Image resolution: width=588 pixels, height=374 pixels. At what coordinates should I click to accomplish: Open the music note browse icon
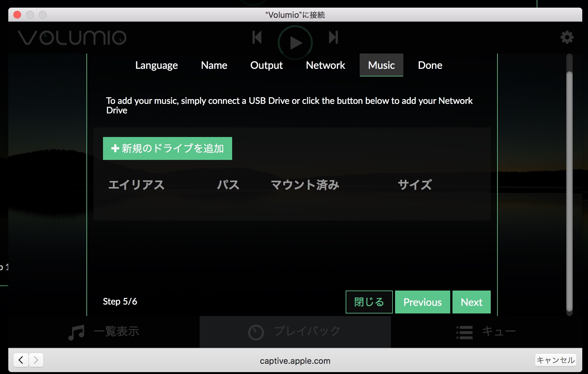pos(77,332)
